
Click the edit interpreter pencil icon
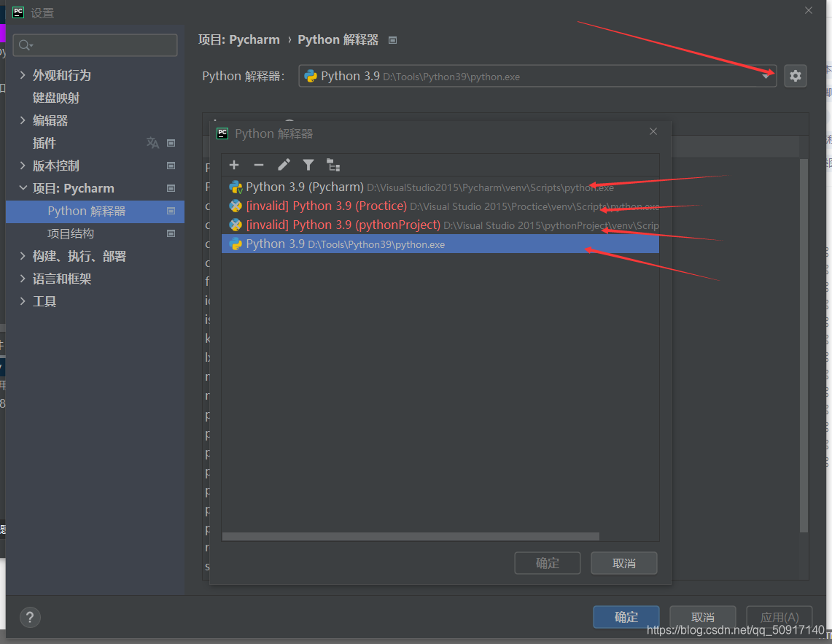tap(284, 165)
